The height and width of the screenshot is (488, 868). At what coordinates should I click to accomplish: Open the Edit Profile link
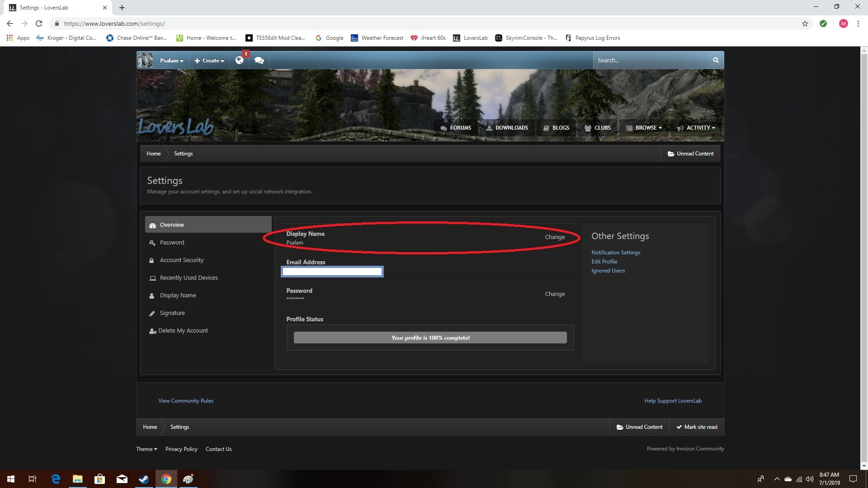(x=604, y=262)
